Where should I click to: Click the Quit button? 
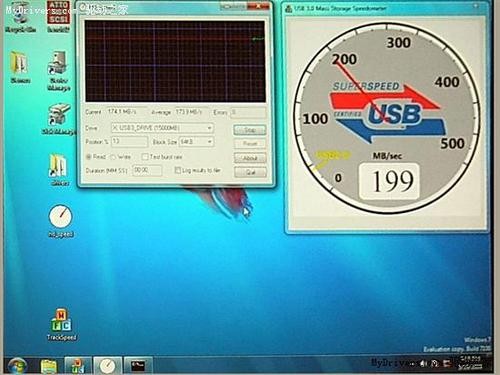(250, 172)
